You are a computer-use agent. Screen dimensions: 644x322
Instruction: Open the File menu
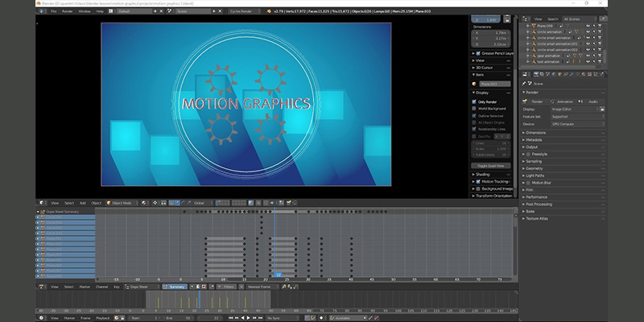click(x=53, y=11)
